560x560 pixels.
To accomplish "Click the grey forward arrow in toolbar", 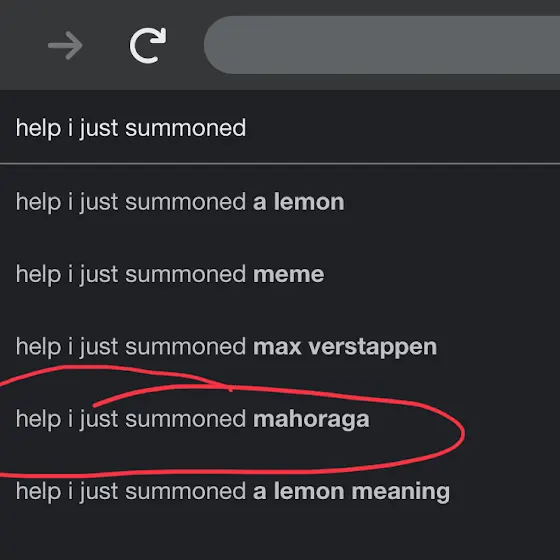I will pyautogui.click(x=65, y=45).
